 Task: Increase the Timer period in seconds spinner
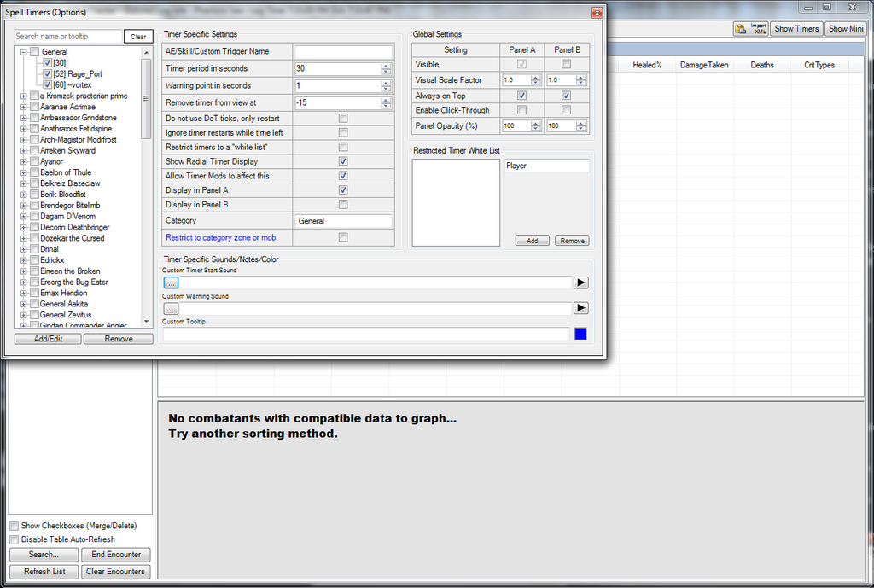(x=386, y=65)
